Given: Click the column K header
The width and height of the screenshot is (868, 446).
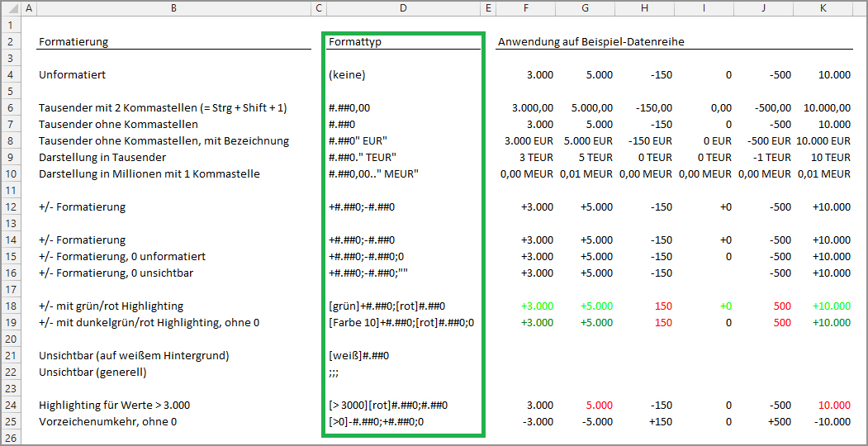Looking at the screenshot, I should click(823, 8).
